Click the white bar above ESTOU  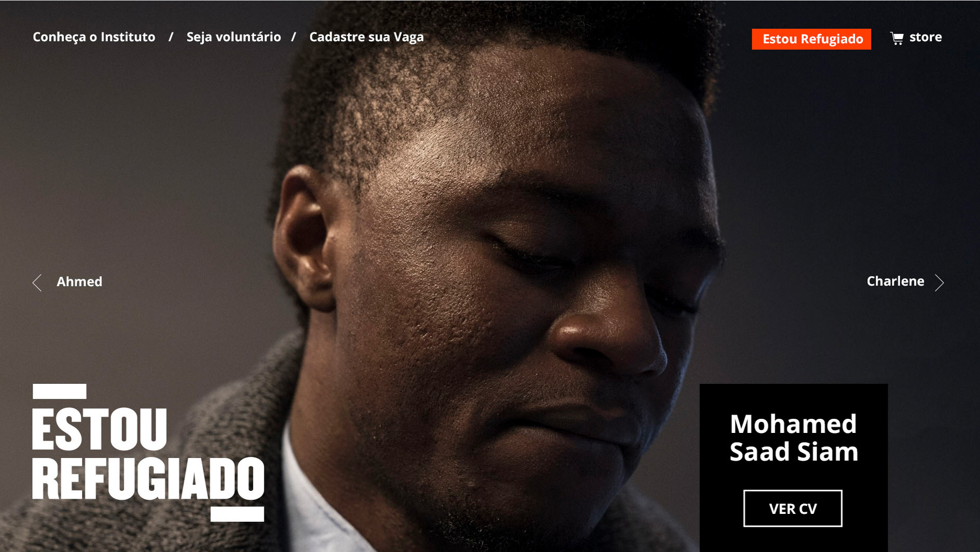click(x=60, y=392)
